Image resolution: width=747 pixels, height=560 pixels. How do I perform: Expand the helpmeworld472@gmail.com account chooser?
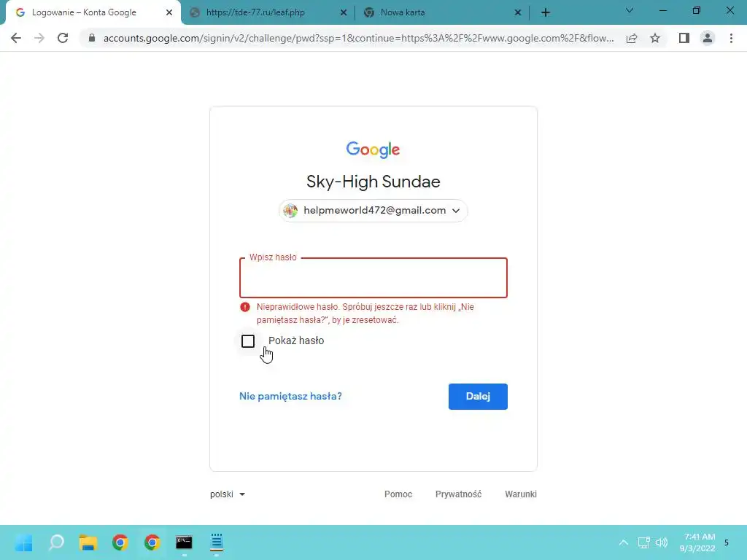[x=373, y=211]
